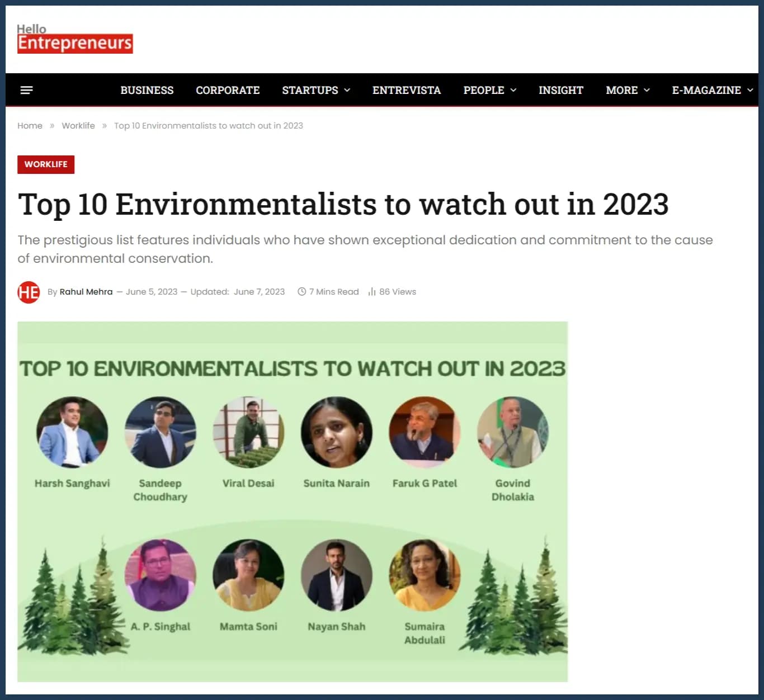Open the CORPORATE menu item
Screen dimensions: 764x700
tap(227, 89)
